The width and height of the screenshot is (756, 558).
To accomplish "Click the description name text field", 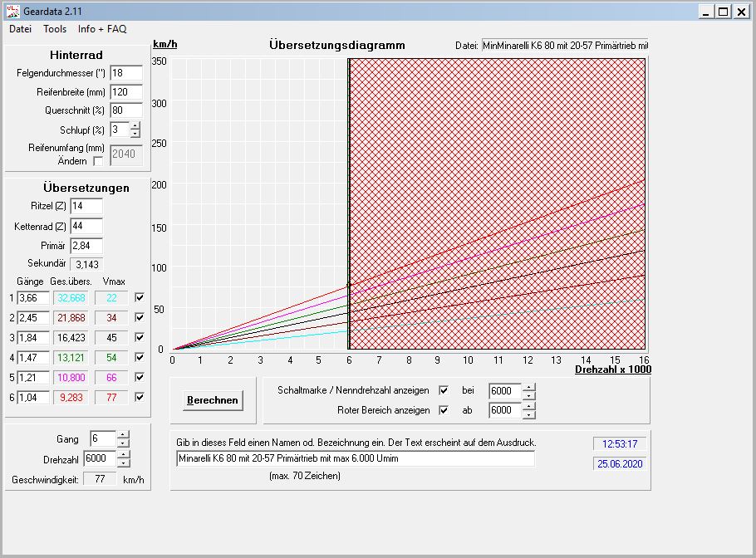I will (355, 458).
